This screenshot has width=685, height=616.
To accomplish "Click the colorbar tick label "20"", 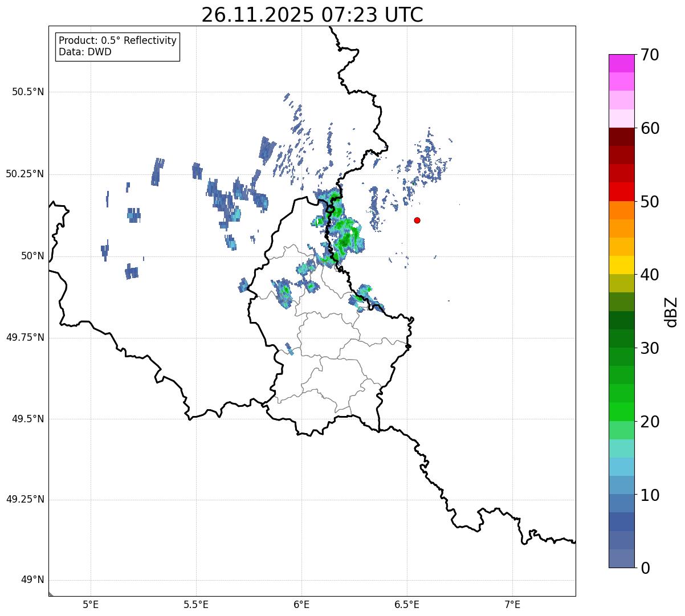I will (650, 422).
